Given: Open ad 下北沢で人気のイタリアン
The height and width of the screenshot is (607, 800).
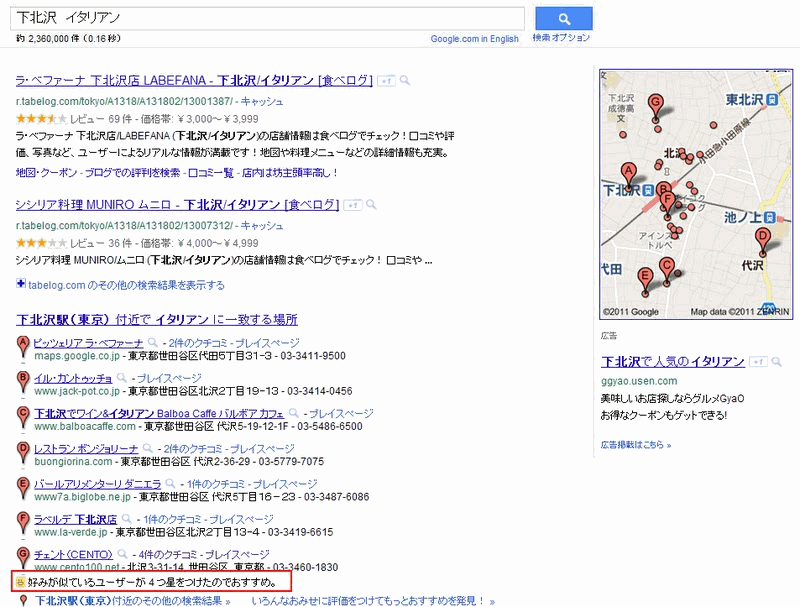Looking at the screenshot, I should pyautogui.click(x=672, y=362).
